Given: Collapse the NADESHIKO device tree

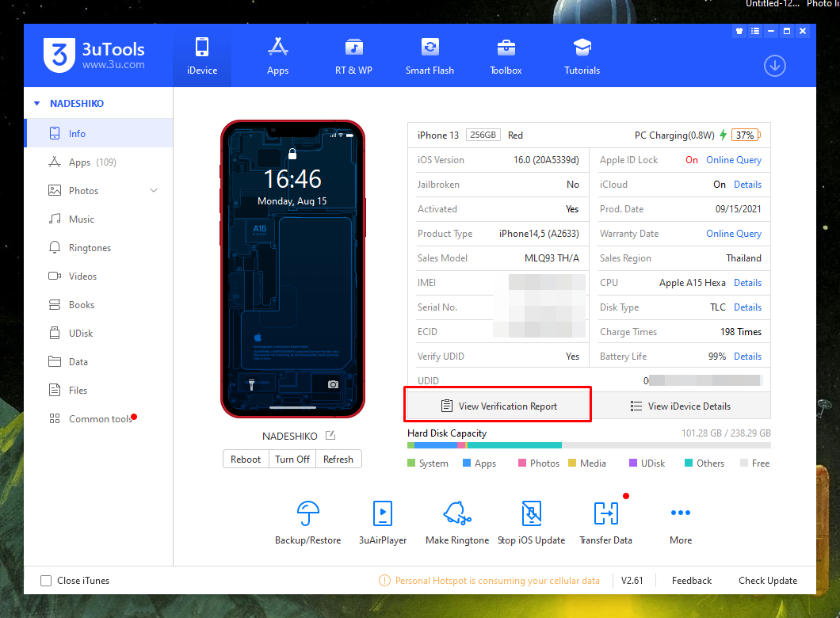Looking at the screenshot, I should pos(36,104).
